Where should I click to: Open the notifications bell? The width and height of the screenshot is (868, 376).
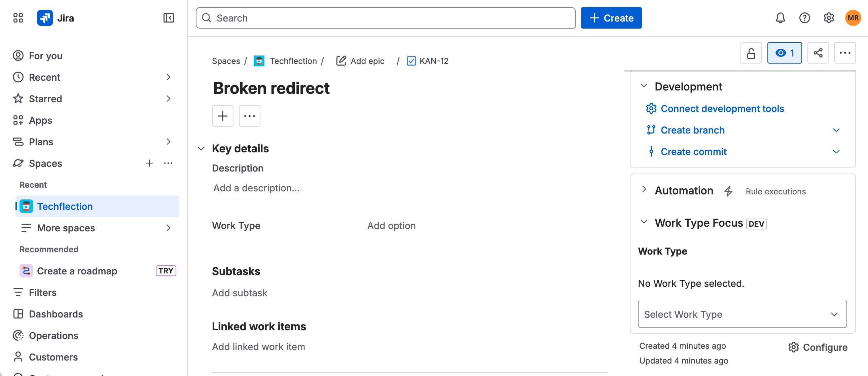pos(780,18)
